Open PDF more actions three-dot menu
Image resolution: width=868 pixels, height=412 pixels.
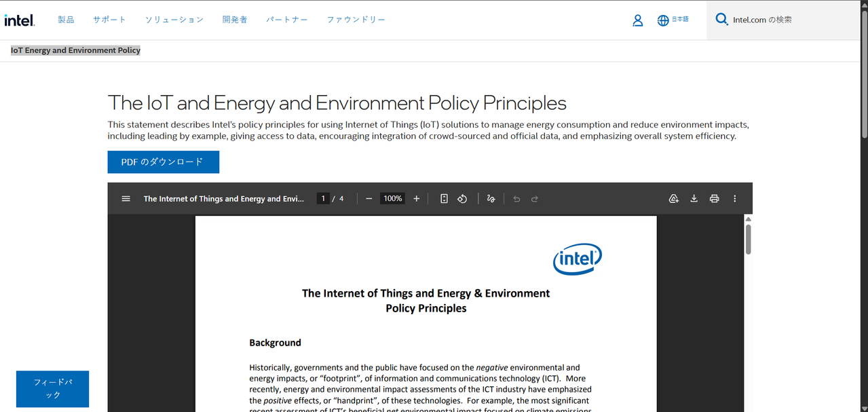734,199
